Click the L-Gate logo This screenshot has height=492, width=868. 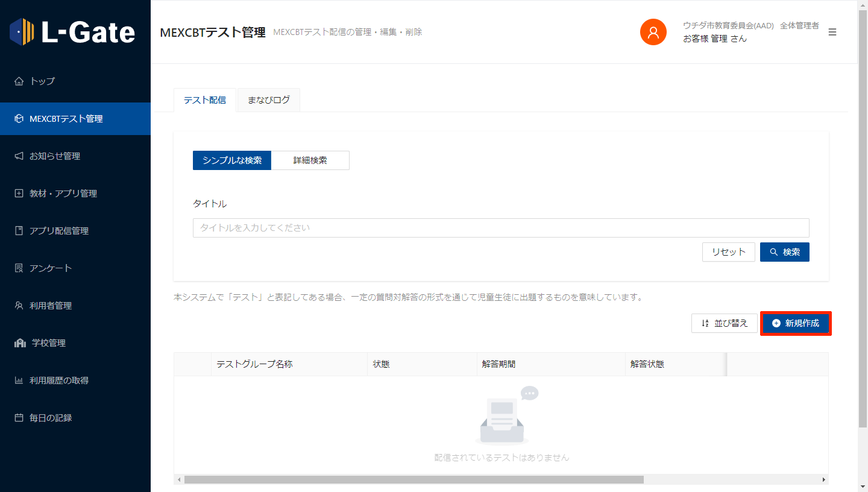72,31
